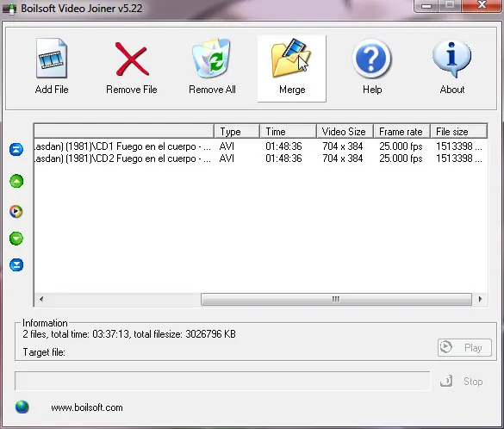Image resolution: width=504 pixels, height=429 pixels.
Task: Close the Boilsoft Video Joiner window
Action: tap(482, 5)
